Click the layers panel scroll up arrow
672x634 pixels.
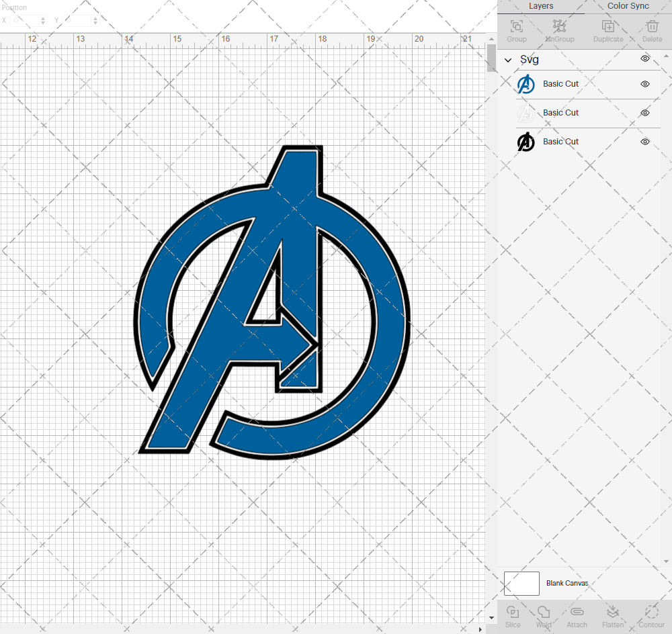pos(665,56)
